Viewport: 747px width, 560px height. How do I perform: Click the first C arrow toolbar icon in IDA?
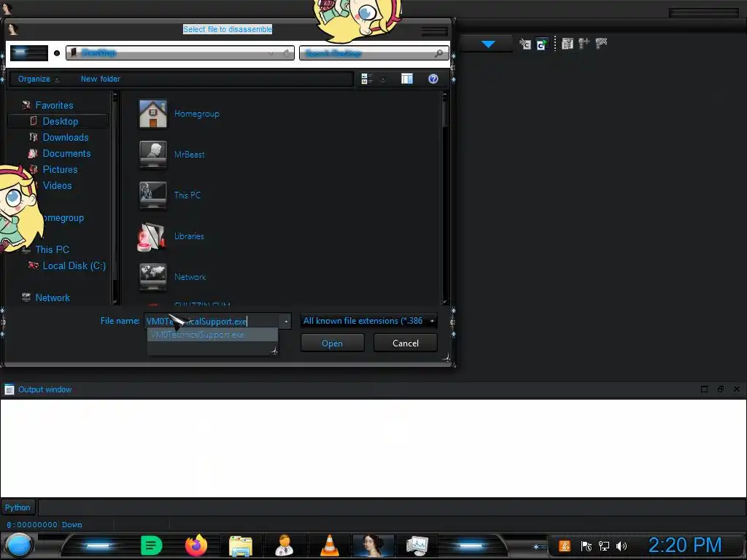coord(525,44)
